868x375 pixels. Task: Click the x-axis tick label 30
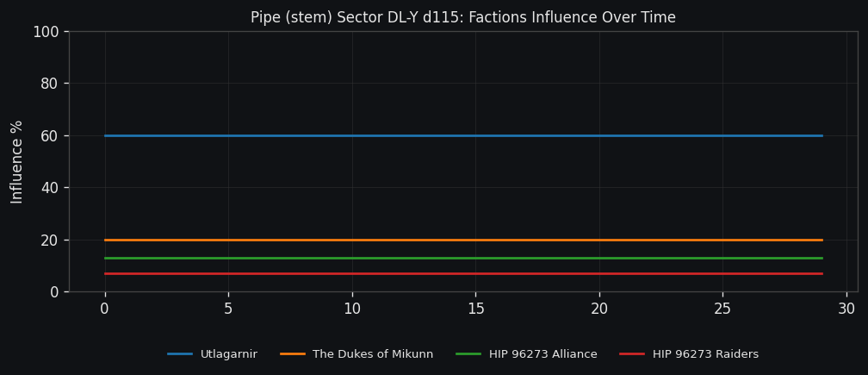(846, 309)
